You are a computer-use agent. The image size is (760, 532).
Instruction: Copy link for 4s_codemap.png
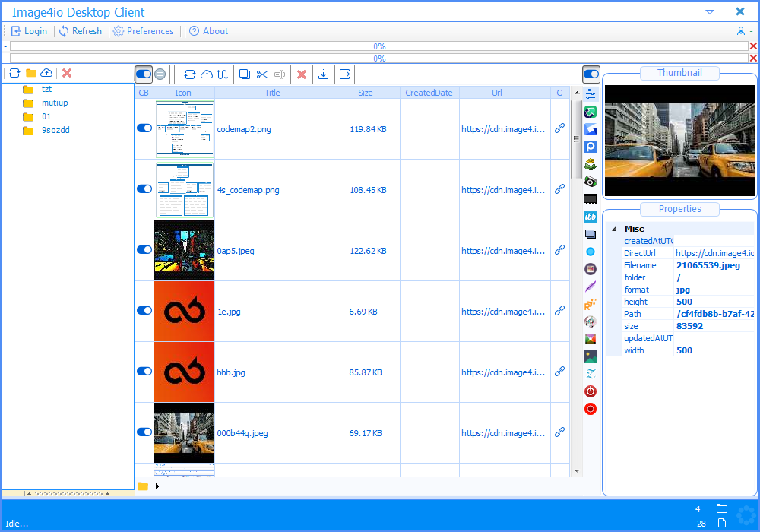coord(560,189)
